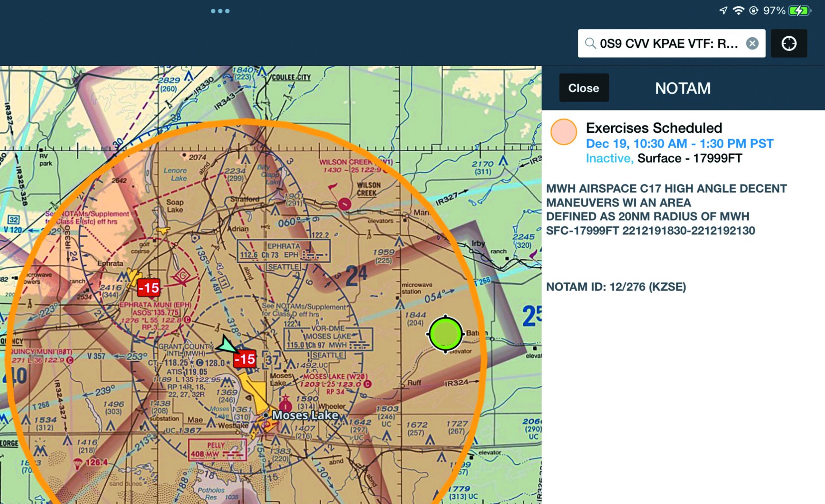Tap the EPHRATA MUNI (EPH) label

point(155,305)
